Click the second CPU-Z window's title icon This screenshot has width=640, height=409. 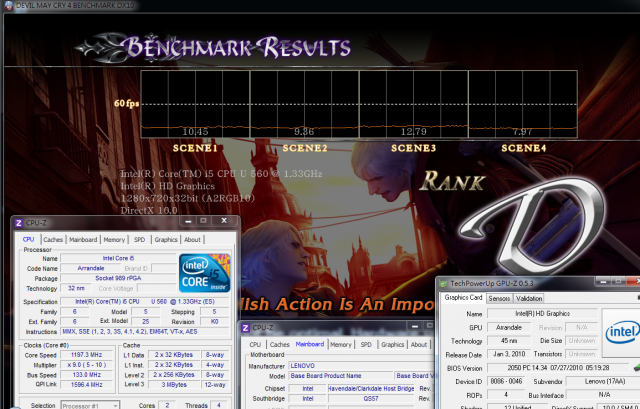tap(245, 328)
